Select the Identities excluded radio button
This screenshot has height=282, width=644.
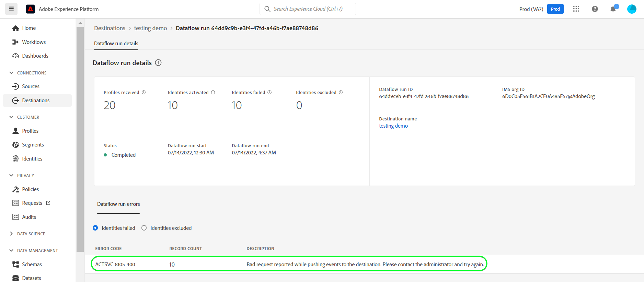click(144, 228)
